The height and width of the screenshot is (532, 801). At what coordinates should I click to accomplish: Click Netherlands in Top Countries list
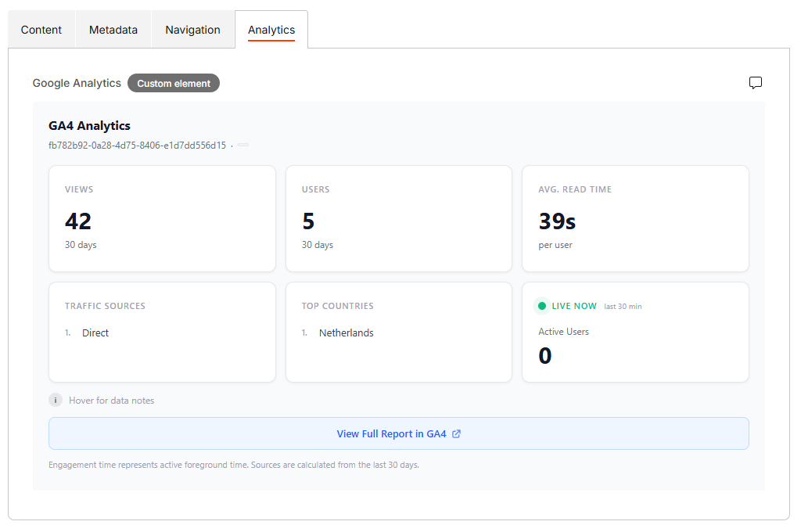(347, 333)
